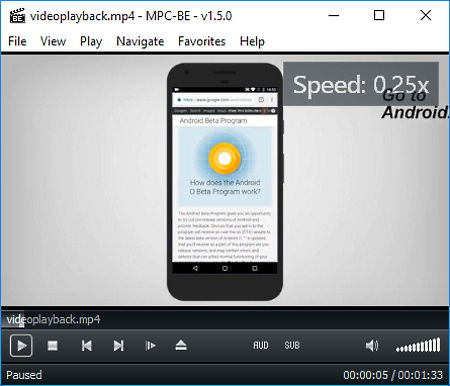Skip to next file icon
The width and height of the screenshot is (450, 386).
coord(118,346)
